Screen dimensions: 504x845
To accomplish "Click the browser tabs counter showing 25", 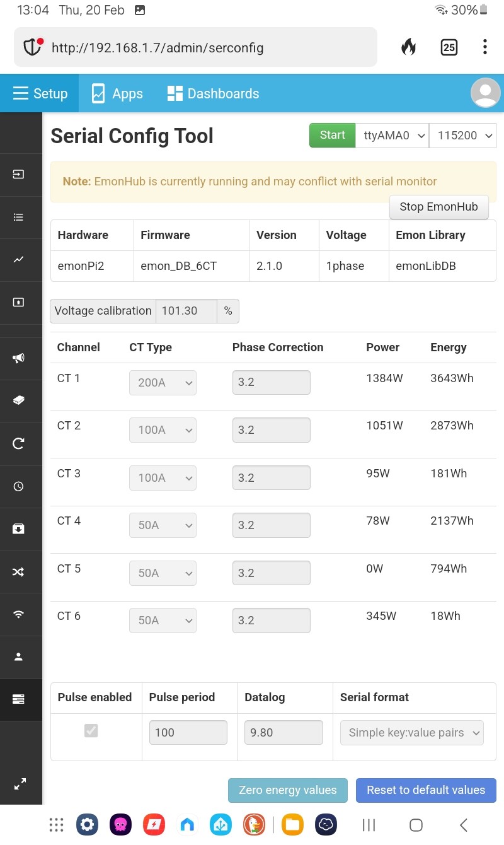I will (449, 47).
